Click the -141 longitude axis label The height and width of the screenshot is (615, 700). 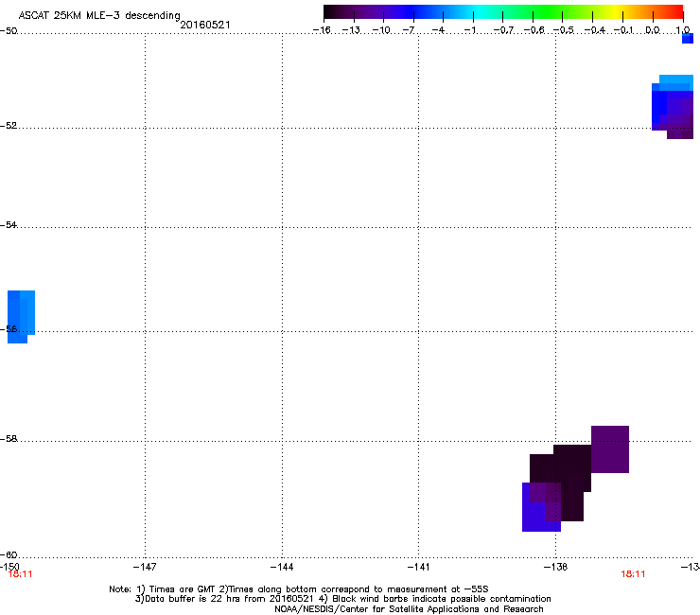[x=418, y=567]
